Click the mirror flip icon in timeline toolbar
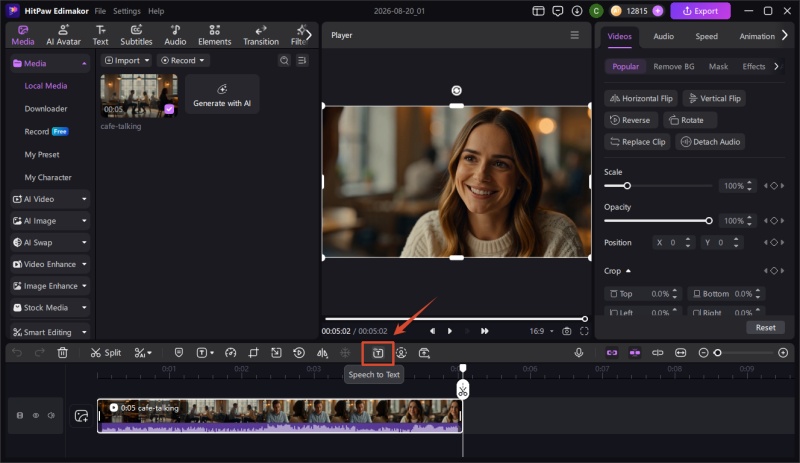Viewport: 800px width, 463px height. pos(322,353)
